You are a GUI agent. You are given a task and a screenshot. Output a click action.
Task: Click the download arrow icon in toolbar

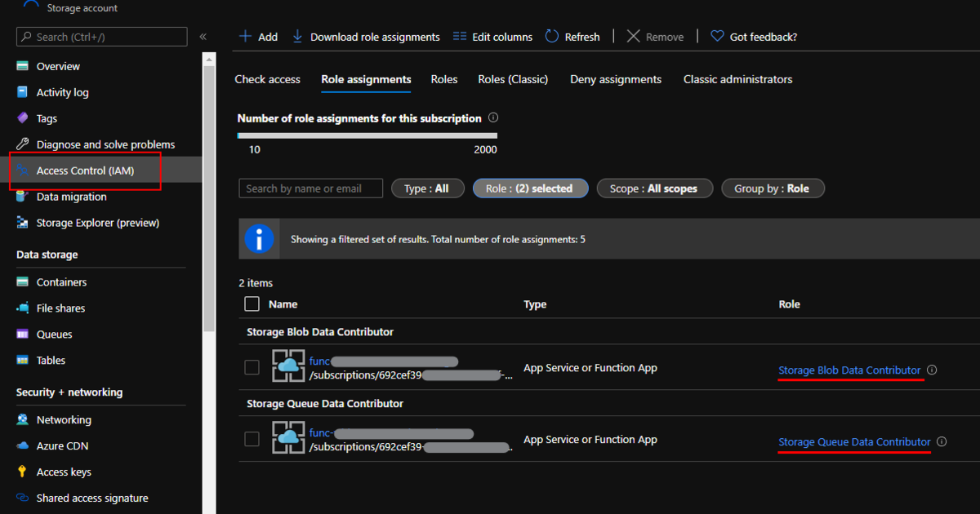click(x=297, y=37)
